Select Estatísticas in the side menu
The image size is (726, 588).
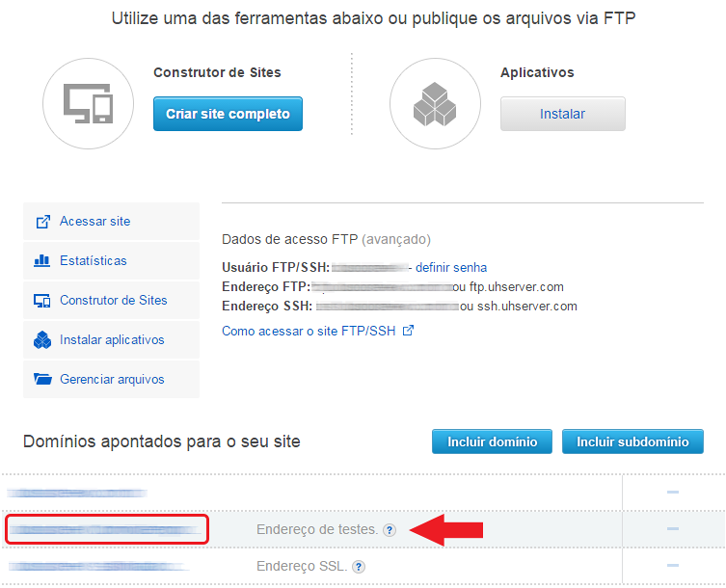point(111,261)
